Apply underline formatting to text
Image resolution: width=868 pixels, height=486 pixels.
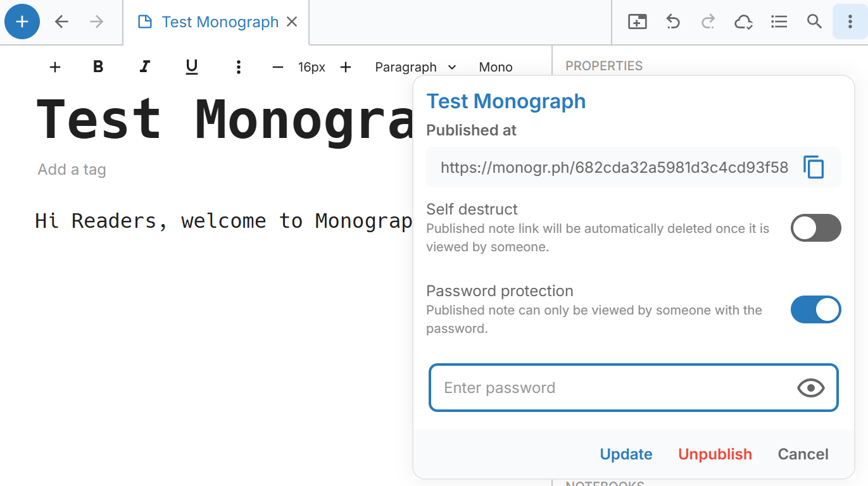(x=191, y=66)
